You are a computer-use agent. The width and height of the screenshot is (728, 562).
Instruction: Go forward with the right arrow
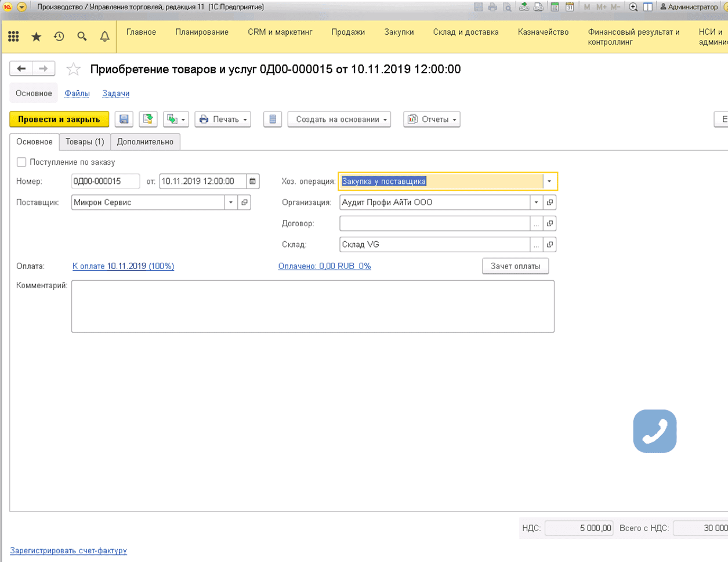point(44,68)
